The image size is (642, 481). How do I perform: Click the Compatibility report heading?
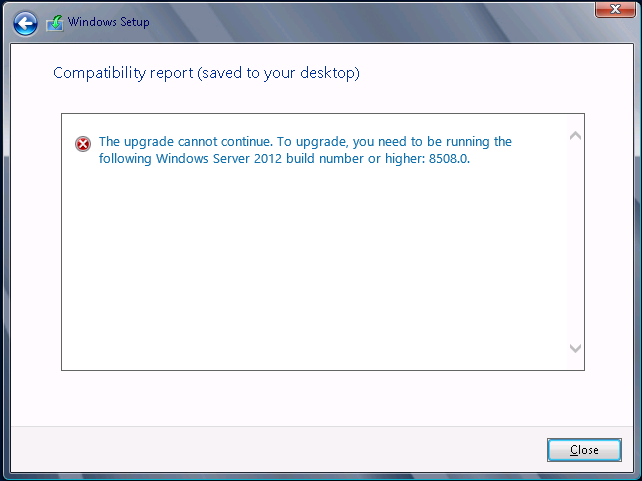click(206, 73)
